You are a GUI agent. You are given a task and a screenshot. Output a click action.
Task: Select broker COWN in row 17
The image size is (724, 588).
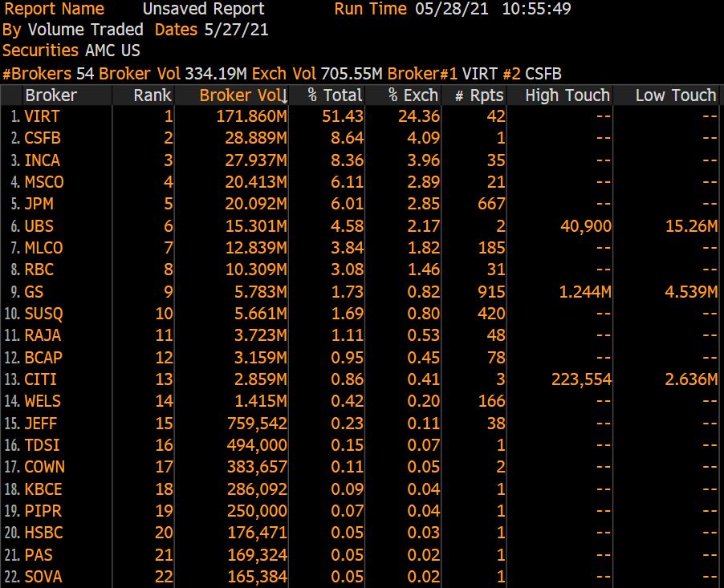pyautogui.click(x=44, y=467)
